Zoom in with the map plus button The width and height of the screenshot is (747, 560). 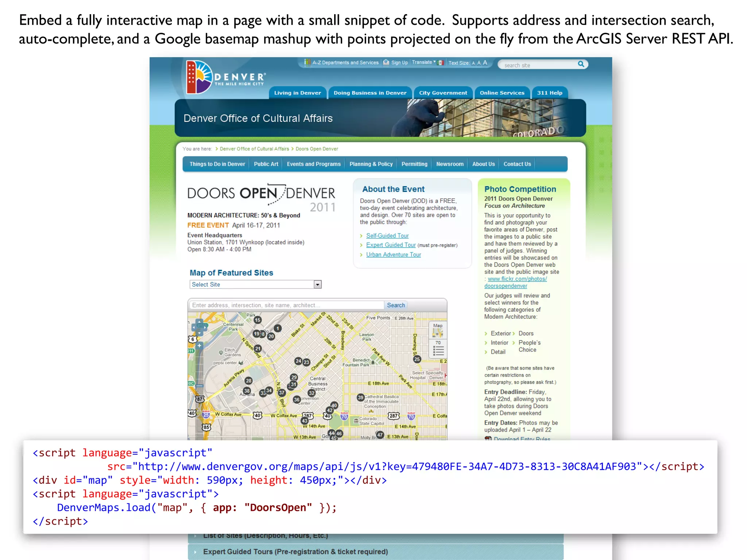pyautogui.click(x=200, y=345)
